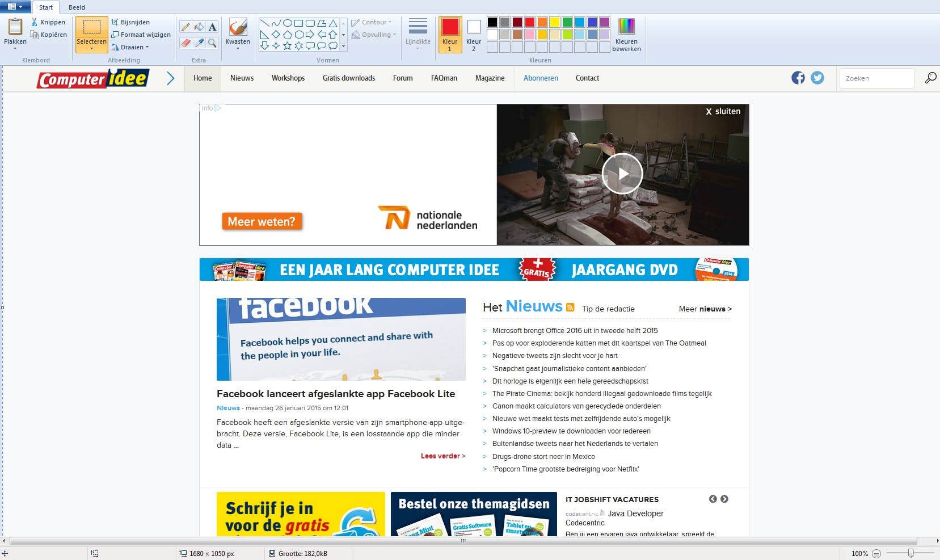Click the zoom out minus button
940x560 pixels.
pyautogui.click(x=876, y=554)
